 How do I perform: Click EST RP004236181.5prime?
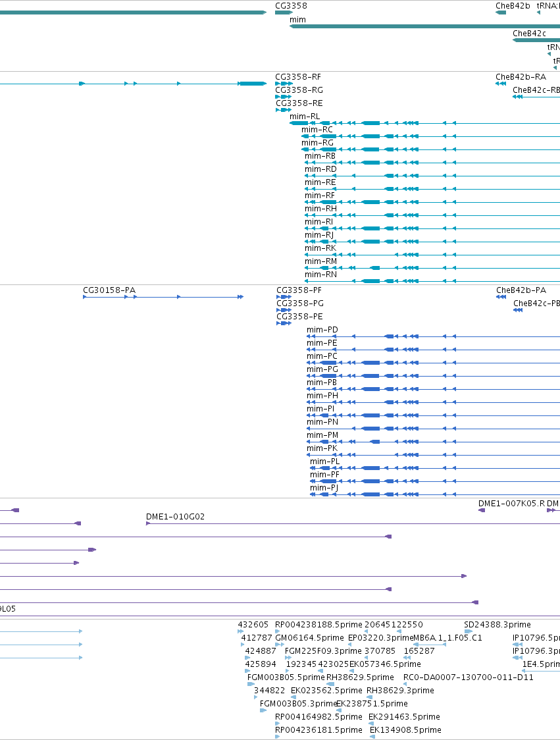(319, 730)
